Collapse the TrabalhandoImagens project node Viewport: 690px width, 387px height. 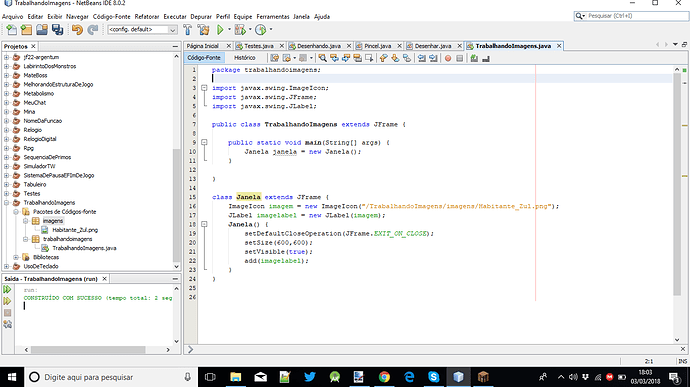pos(7,203)
